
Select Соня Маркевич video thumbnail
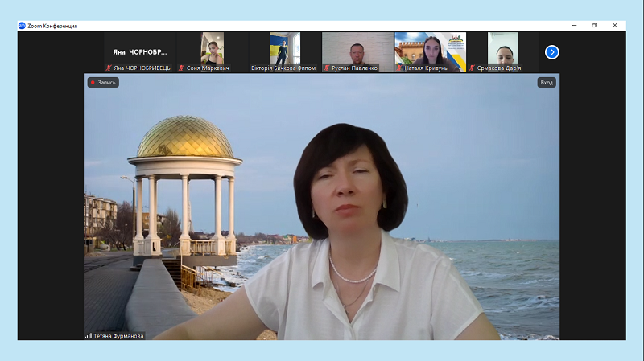(213, 48)
